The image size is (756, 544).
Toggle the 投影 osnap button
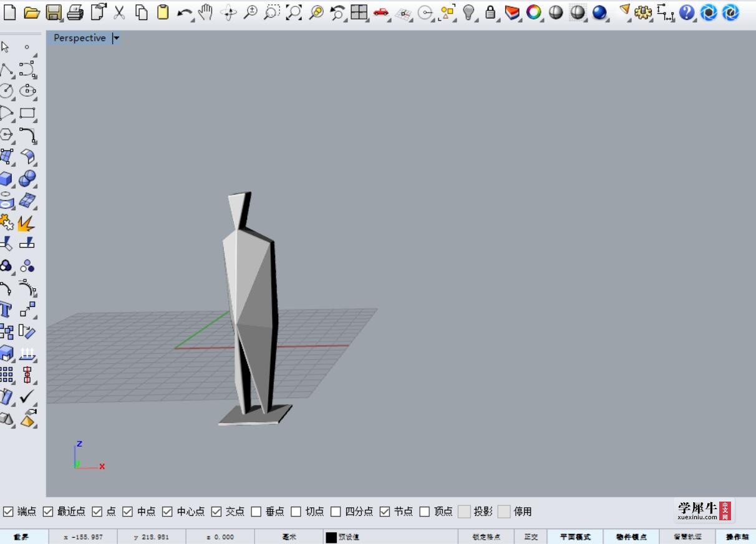tap(464, 512)
